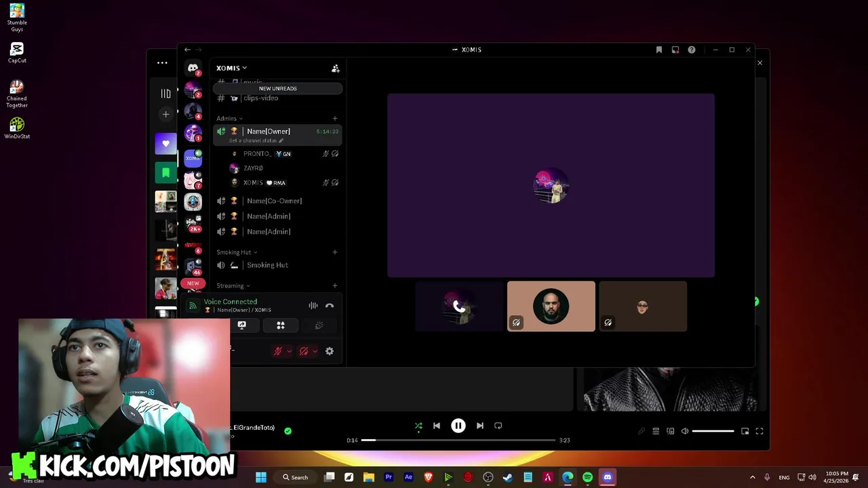This screenshot has width=868, height=488.
Task: Add a channel to Smoking Hut category
Action: (334, 252)
